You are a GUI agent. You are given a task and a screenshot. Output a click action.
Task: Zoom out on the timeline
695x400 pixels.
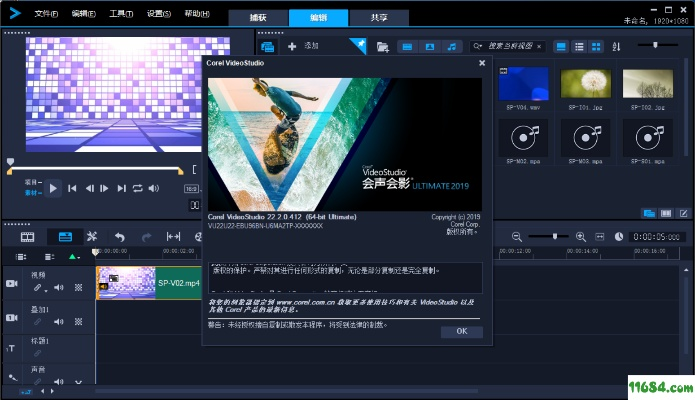(517, 236)
